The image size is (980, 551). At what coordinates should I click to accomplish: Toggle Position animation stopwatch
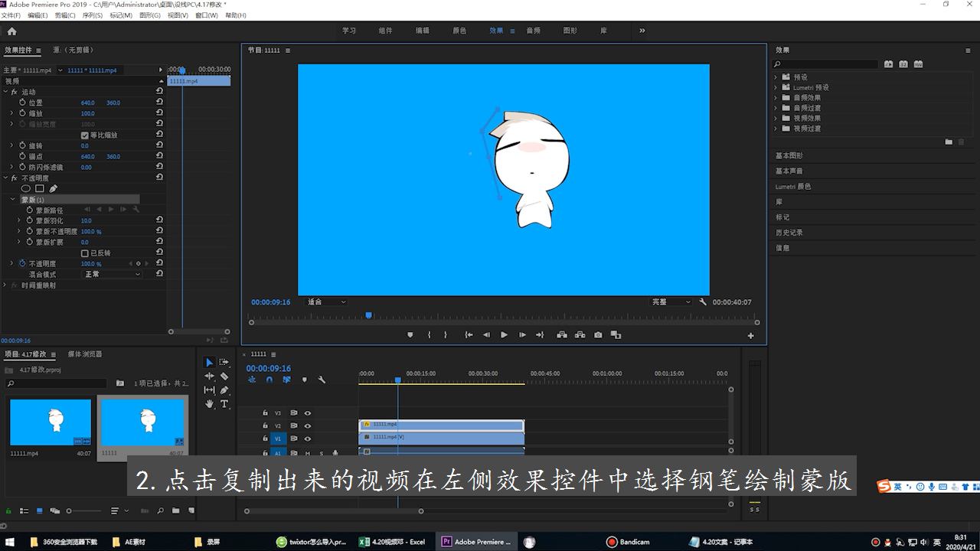[x=22, y=103]
